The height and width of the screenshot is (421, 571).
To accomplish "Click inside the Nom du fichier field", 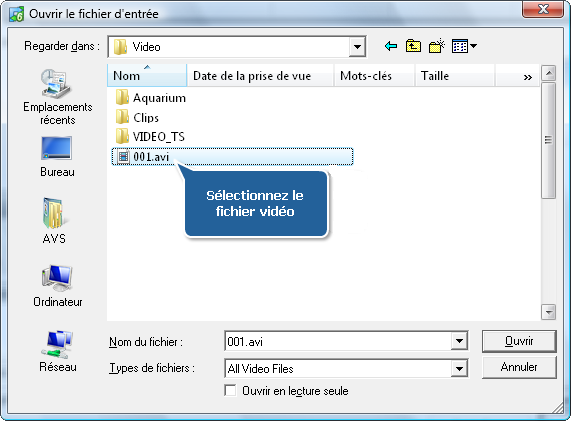I will (338, 341).
